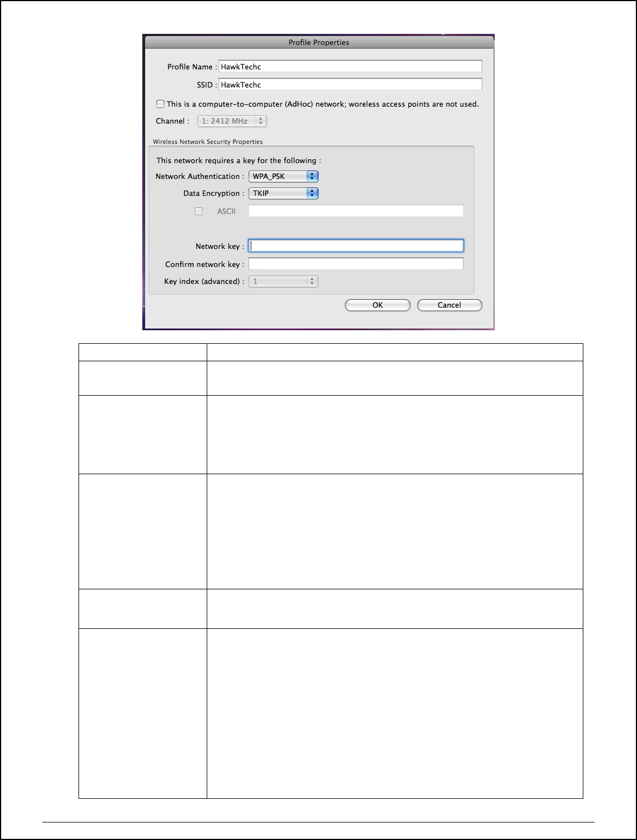Click the SSID input field
This screenshot has height=840, width=637.
350,85
